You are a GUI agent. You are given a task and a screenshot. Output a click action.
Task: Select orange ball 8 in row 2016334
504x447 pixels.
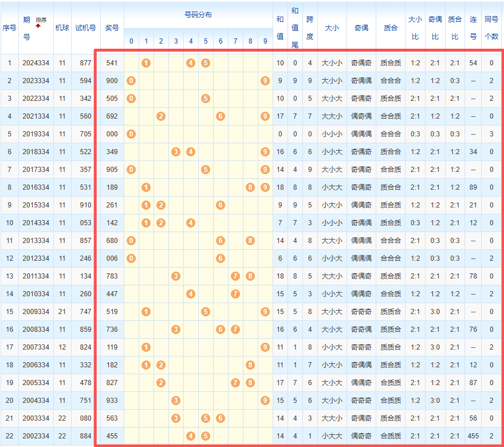click(x=250, y=187)
